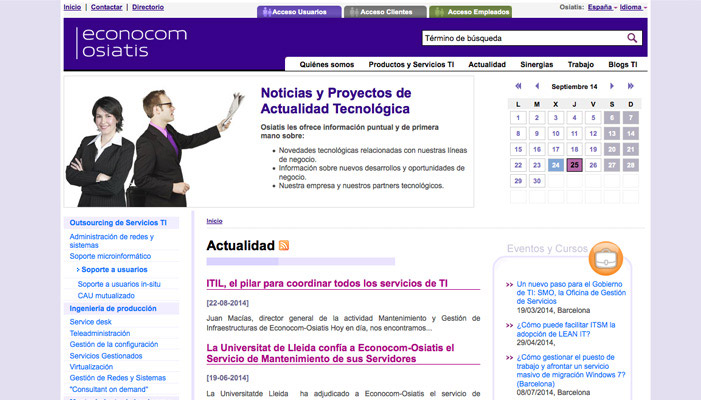Click the orange briefcase Eventos icon
Image resolution: width=701 pixels, height=400 pixels.
click(x=606, y=258)
